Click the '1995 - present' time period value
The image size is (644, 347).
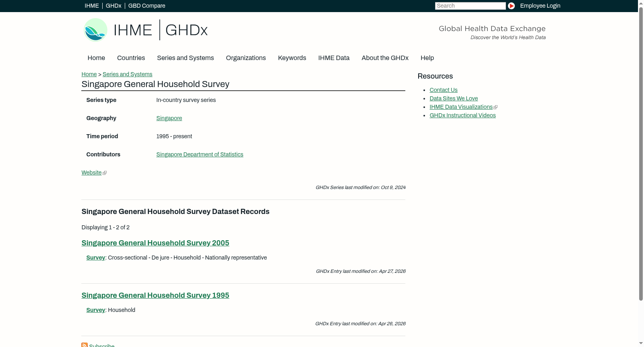pos(174,136)
